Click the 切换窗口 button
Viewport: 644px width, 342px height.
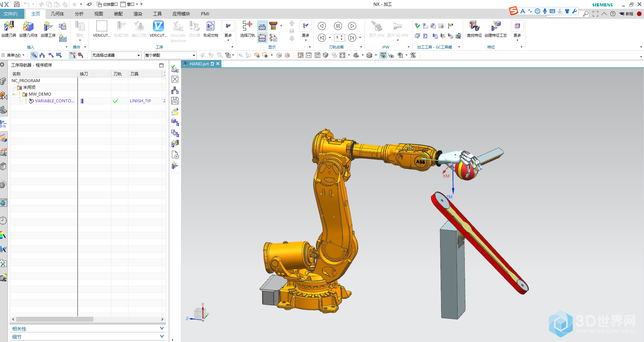[x=107, y=4]
